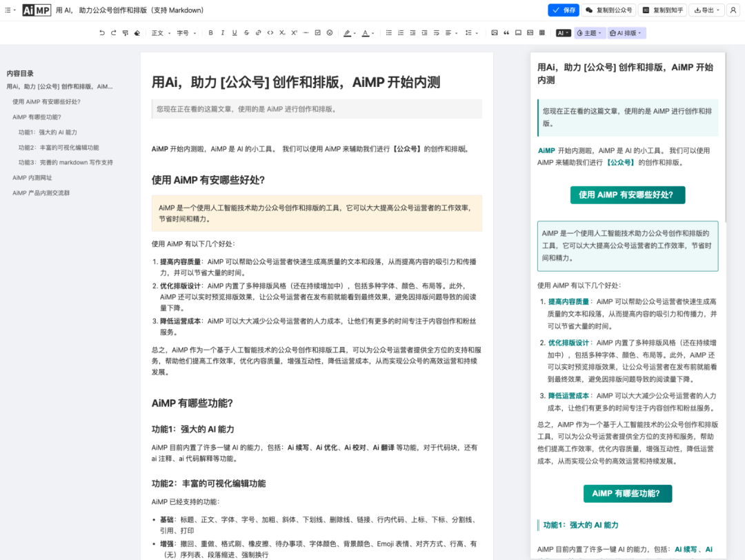
Task: Open the 字号 font size dropdown
Action: (186, 33)
